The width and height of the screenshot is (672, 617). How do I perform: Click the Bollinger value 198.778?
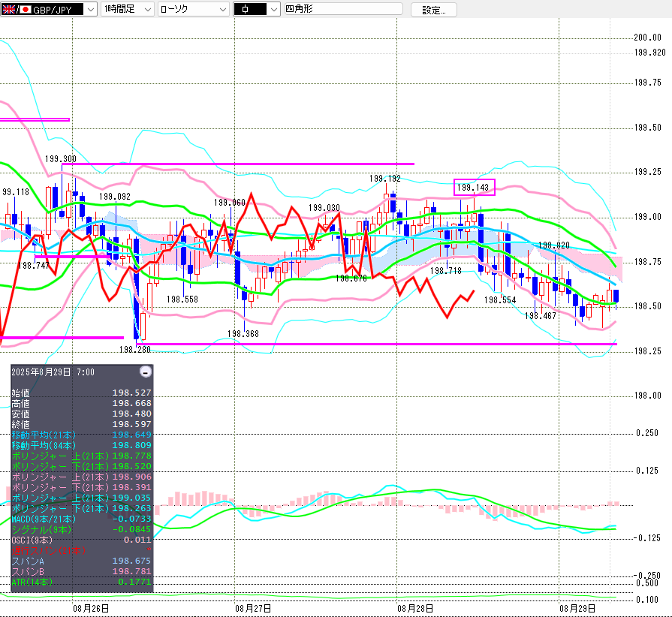(131, 456)
